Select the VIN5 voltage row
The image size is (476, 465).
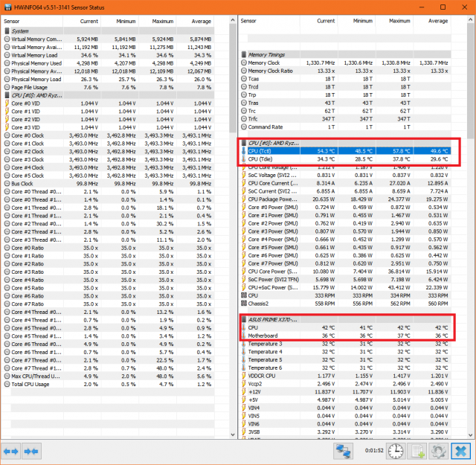(345, 416)
